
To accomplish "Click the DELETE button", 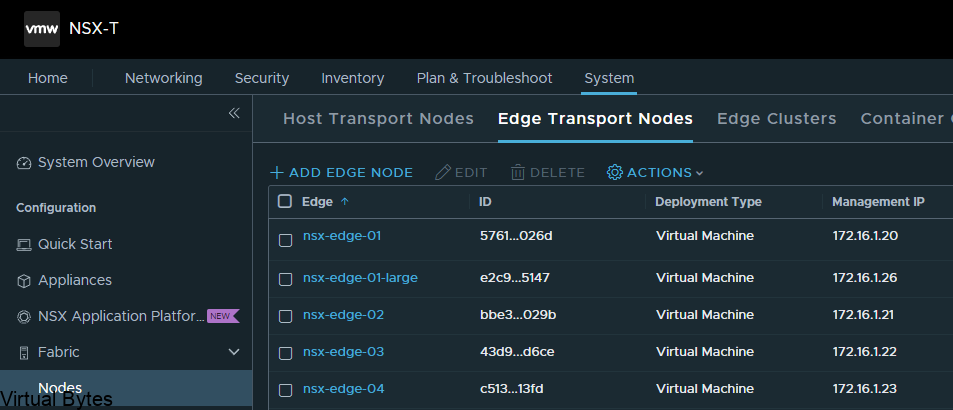I will click(x=548, y=173).
